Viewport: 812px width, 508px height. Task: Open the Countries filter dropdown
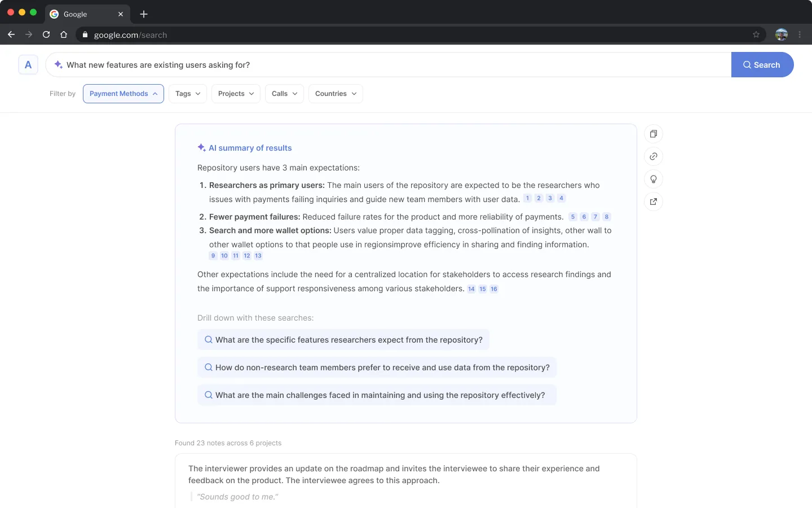336,94
